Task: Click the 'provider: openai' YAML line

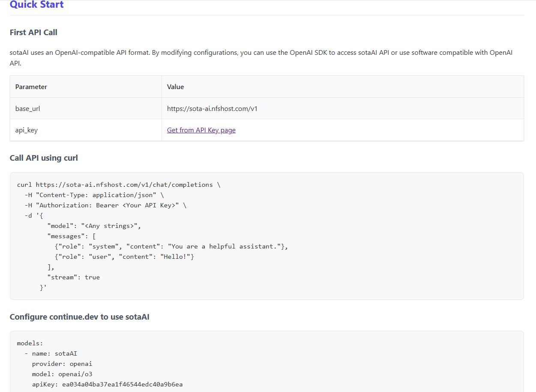Action: click(x=62, y=364)
